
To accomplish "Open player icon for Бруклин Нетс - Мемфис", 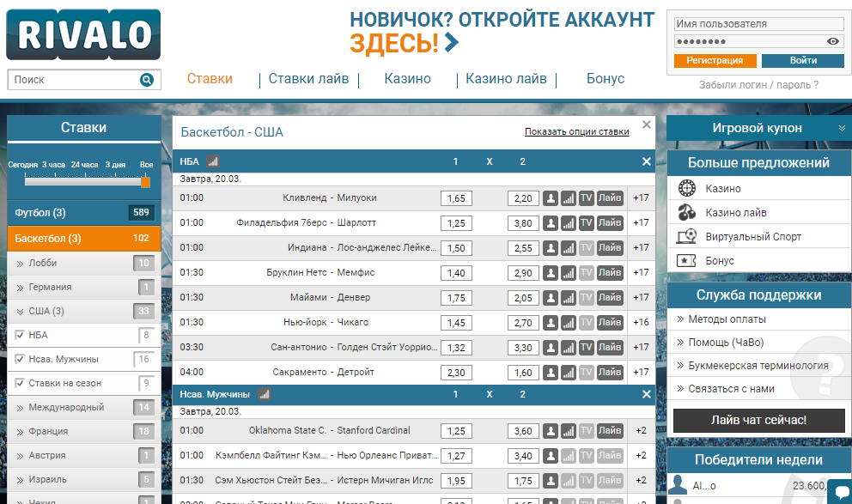I will (x=551, y=273).
